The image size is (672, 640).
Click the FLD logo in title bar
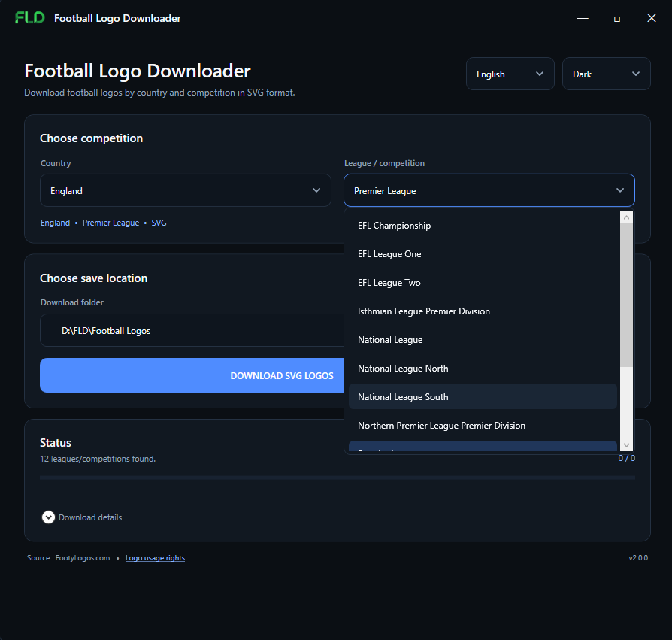[29, 17]
